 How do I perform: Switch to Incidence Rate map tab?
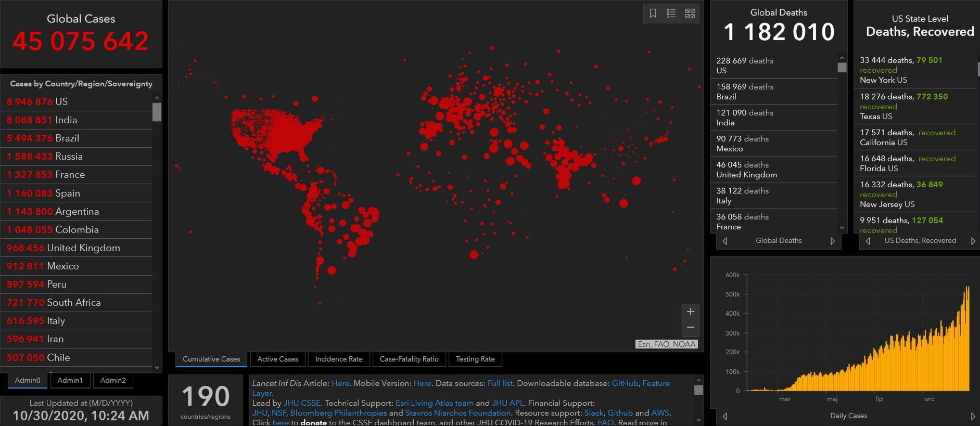[x=339, y=359]
